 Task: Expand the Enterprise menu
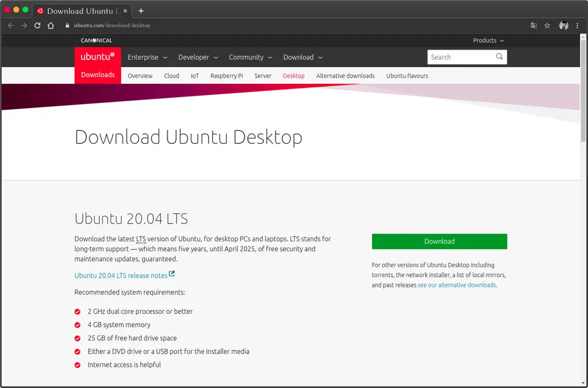click(147, 57)
